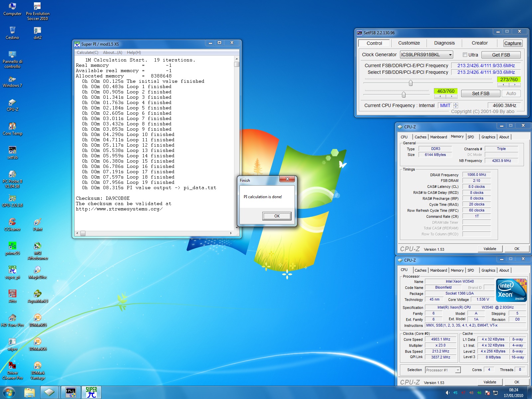Screen dimensions: 532x399
Task: Open Pannello di controllo icon
Action: [12, 59]
